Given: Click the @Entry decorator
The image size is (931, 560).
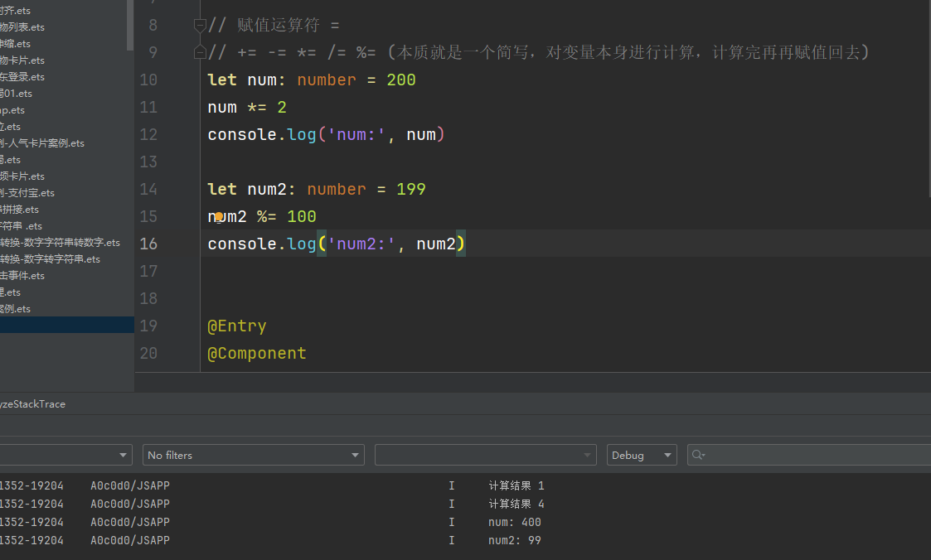Looking at the screenshot, I should pyautogui.click(x=237, y=326).
